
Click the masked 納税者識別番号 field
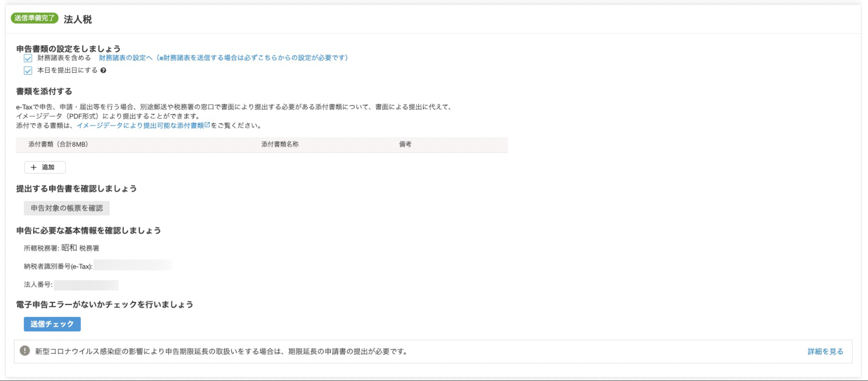coord(133,266)
